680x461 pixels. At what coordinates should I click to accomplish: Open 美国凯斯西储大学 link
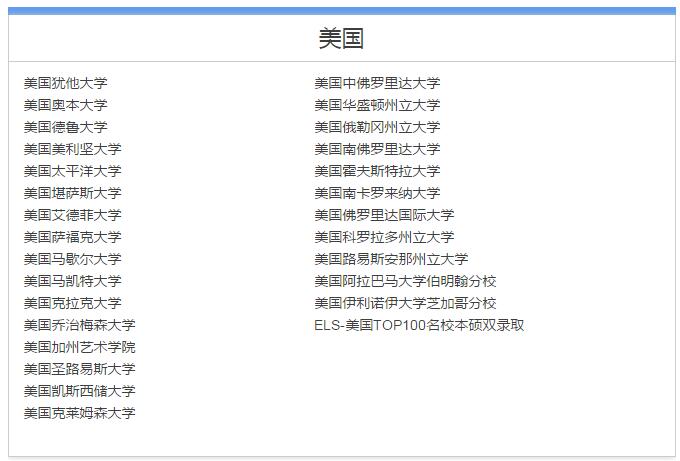(x=79, y=391)
